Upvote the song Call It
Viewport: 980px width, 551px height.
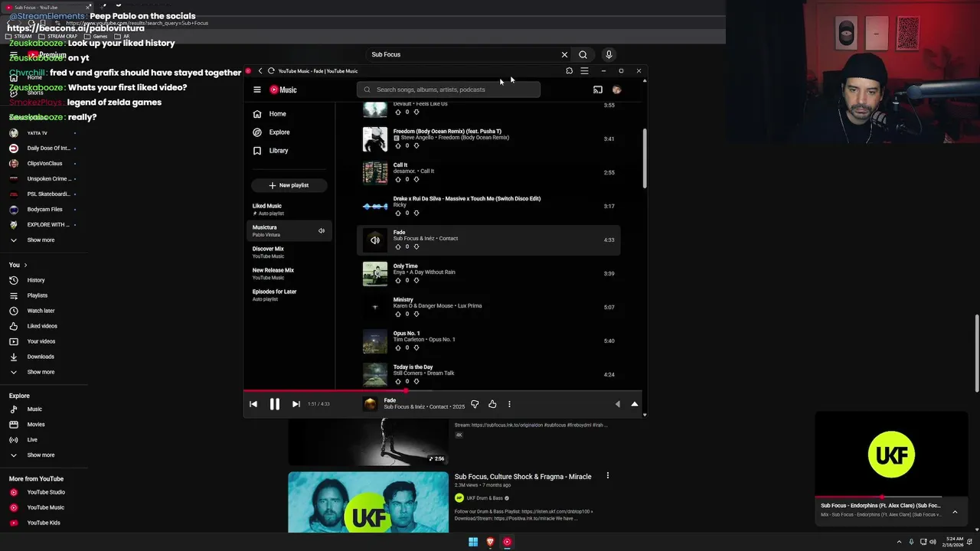pos(397,179)
